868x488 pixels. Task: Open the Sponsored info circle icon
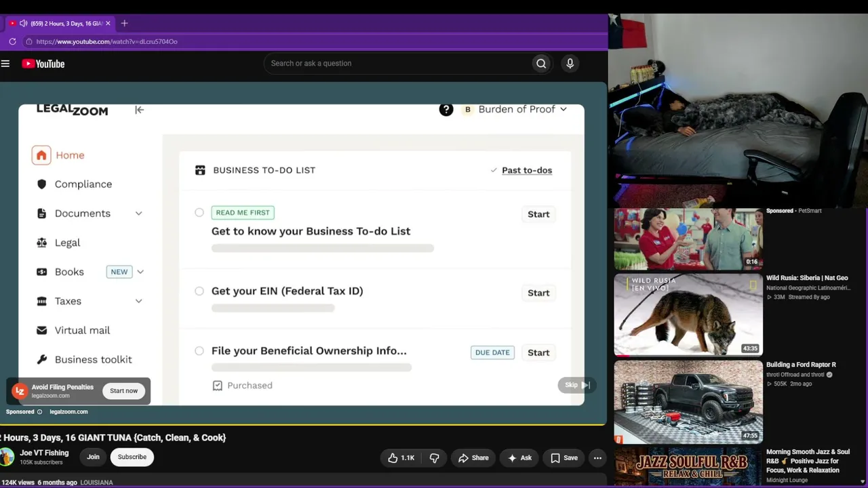click(x=39, y=412)
